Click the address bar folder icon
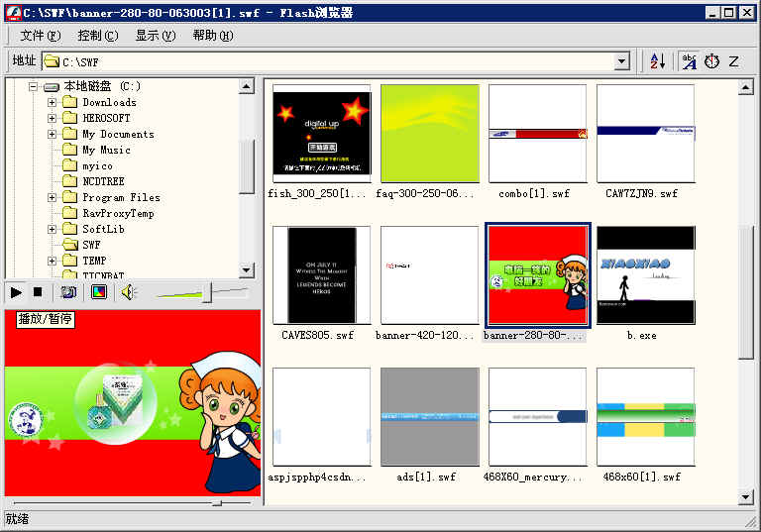The image size is (761, 532). pyautogui.click(x=52, y=61)
